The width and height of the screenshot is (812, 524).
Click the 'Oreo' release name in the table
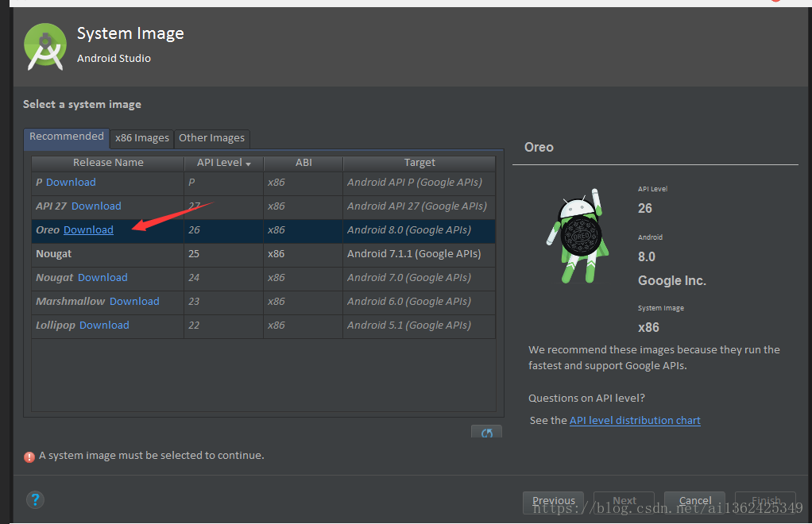[x=48, y=229]
